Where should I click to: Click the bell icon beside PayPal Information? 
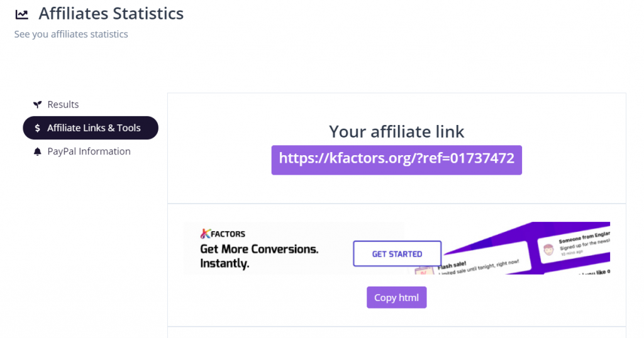37,152
